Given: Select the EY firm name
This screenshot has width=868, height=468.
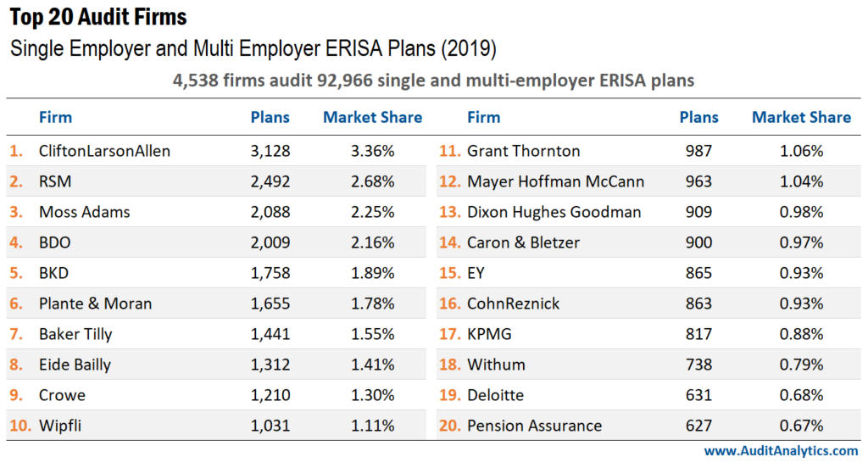Looking at the screenshot, I should 476,272.
